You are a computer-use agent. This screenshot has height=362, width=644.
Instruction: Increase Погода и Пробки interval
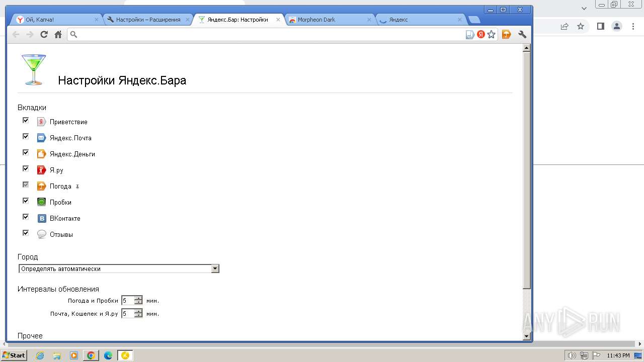click(138, 299)
